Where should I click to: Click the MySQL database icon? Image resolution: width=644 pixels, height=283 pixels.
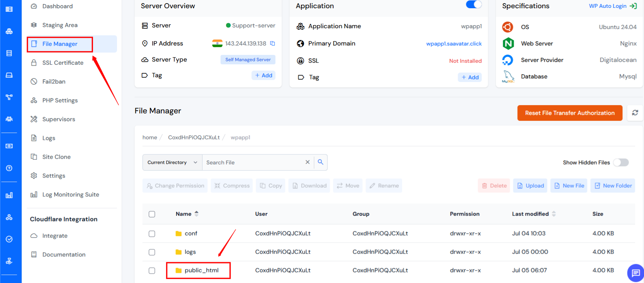508,77
